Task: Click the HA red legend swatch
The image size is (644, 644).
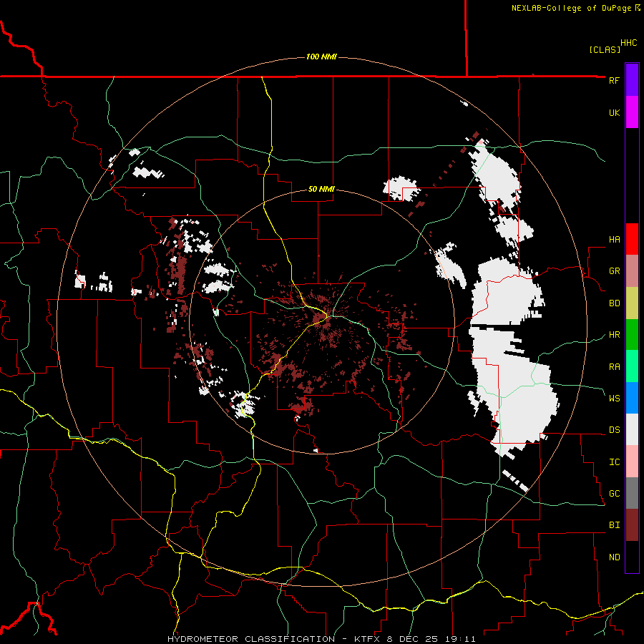Action: tap(632, 239)
